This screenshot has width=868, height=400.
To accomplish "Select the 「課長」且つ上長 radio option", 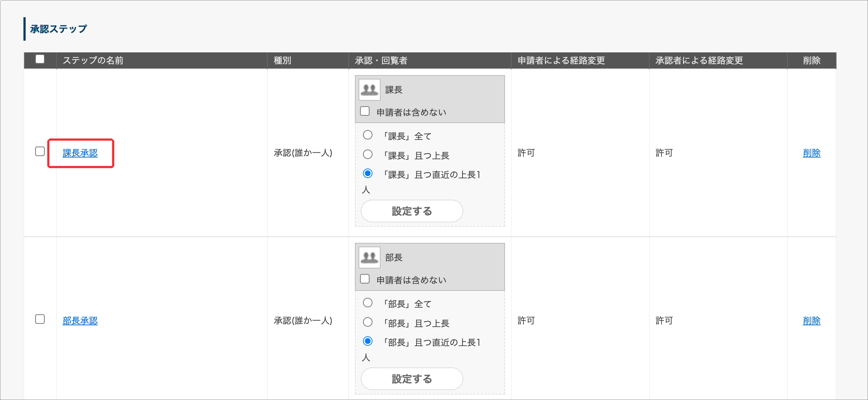I will click(368, 154).
